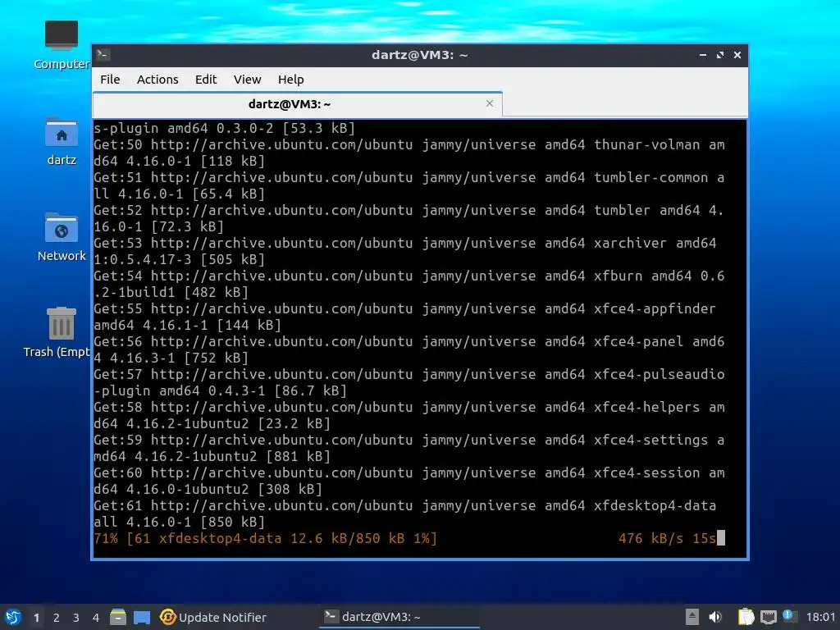Click the Get:58 xfce4-helpers line
Image resolution: width=840 pixels, height=630 pixels.
[409, 415]
